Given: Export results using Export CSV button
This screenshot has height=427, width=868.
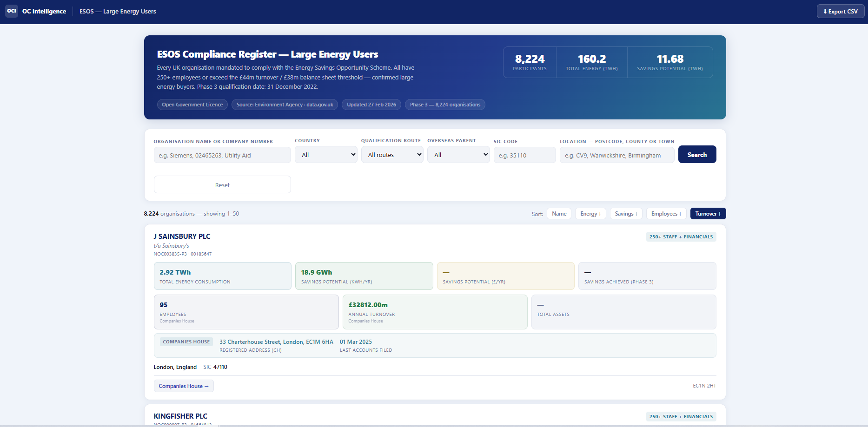Looking at the screenshot, I should coord(840,12).
